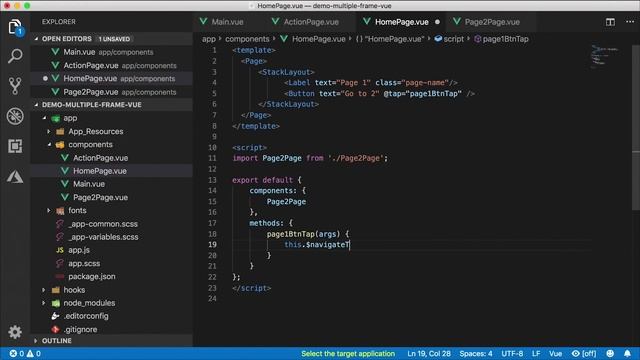The image size is (640, 360).
Task: Open the Source Control view icon
Action: (15, 86)
